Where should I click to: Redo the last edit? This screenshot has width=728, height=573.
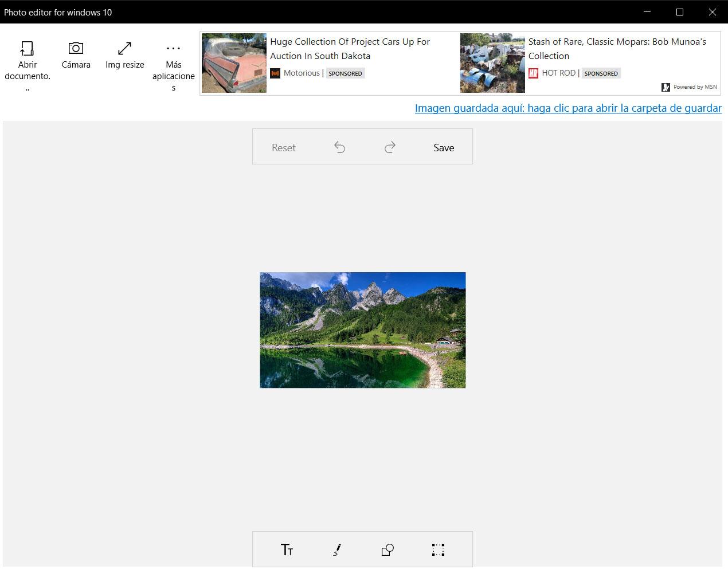pos(390,147)
